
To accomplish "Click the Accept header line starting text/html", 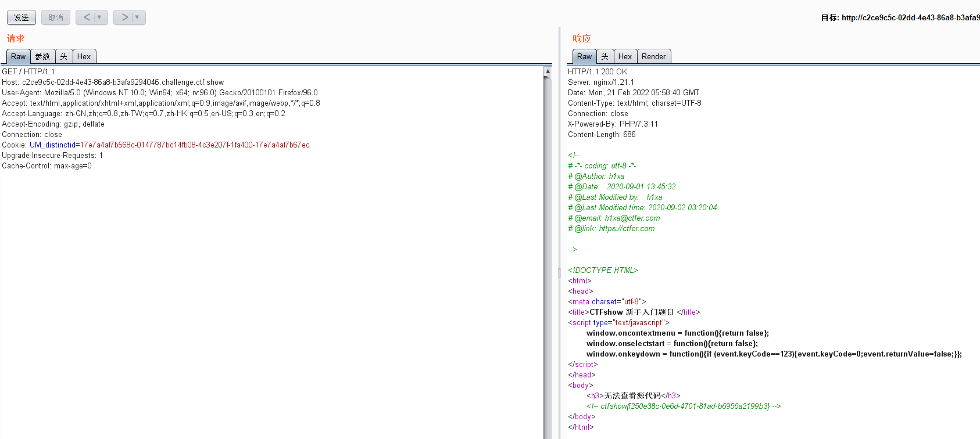I will tap(161, 103).
